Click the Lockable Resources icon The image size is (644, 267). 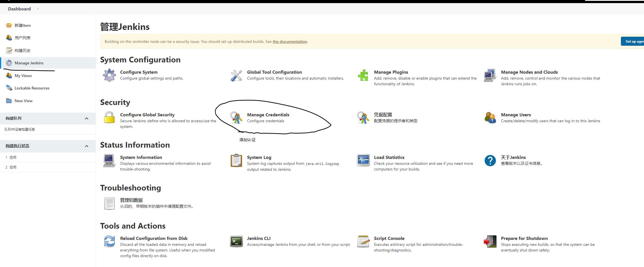click(9, 88)
